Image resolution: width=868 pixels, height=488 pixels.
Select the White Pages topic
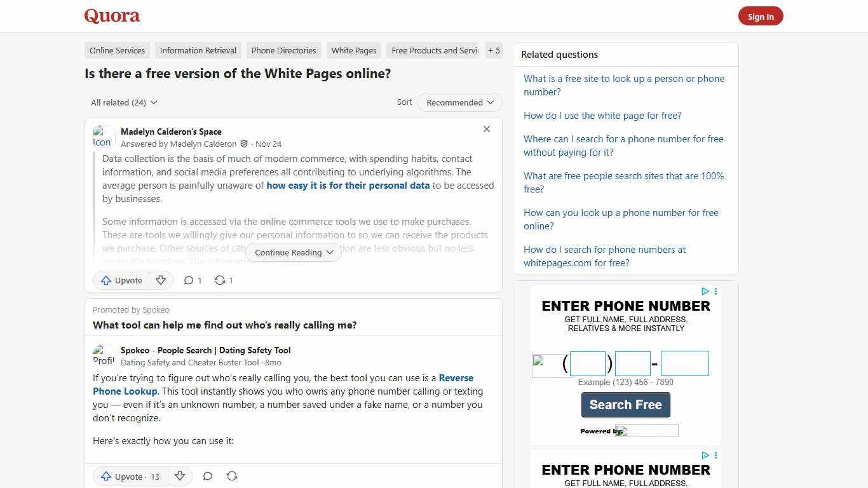pos(353,50)
